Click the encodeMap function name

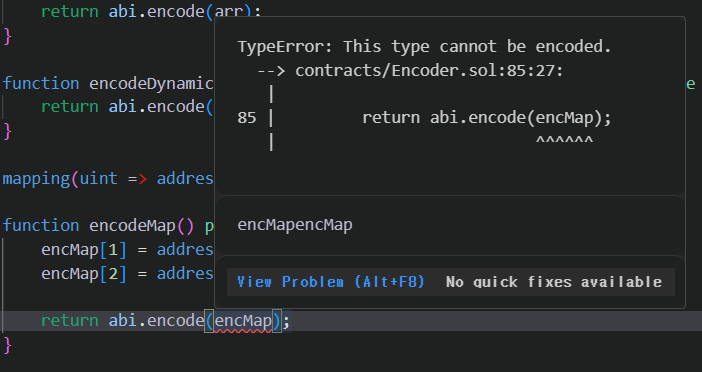pyautogui.click(x=132, y=226)
